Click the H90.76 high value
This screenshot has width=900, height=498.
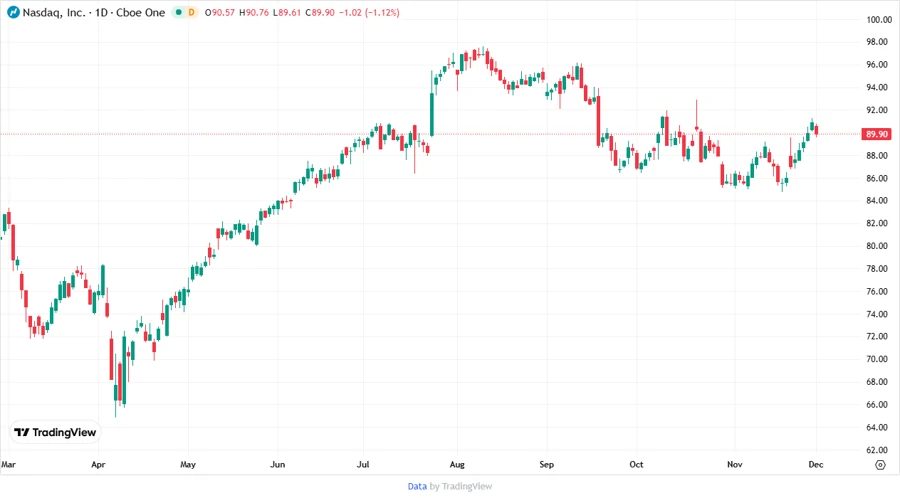(x=254, y=12)
